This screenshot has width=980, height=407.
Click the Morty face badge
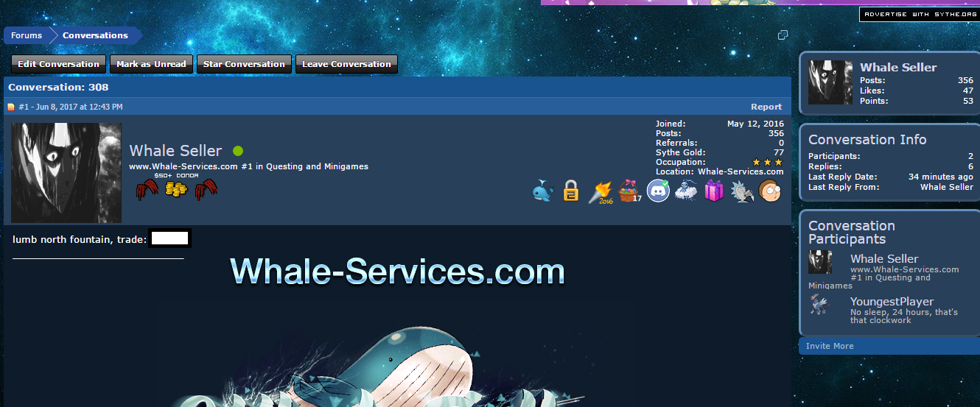coord(769,191)
